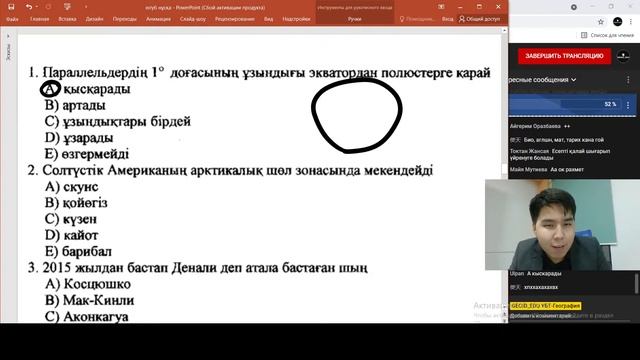Open the Ручки ink tools tab
640x360 pixels.
[x=354, y=19]
